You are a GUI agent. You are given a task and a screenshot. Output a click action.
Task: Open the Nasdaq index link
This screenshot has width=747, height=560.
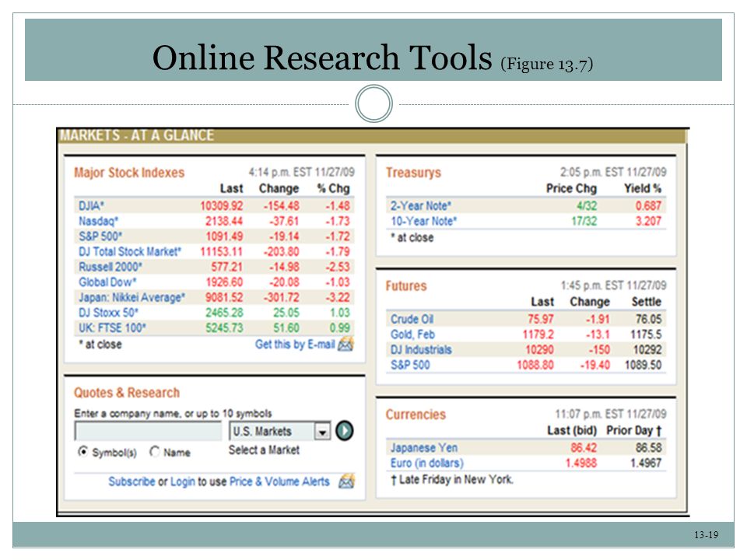click(x=98, y=221)
